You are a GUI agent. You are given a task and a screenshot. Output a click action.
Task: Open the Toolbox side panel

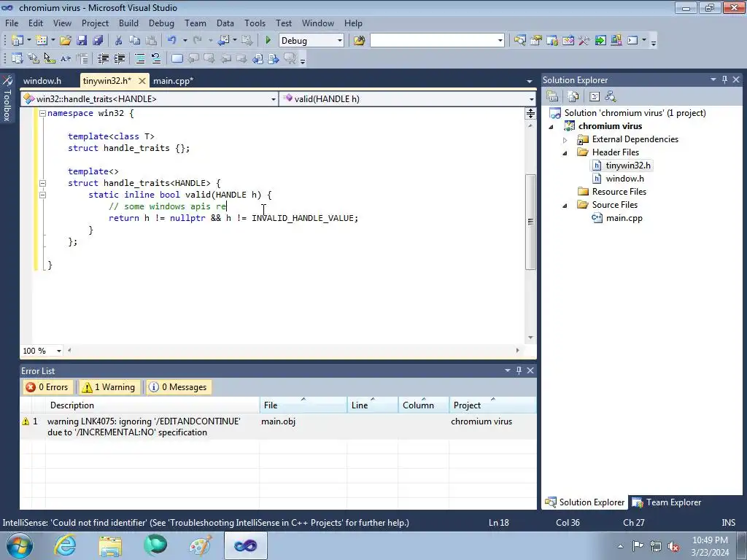tap(7, 98)
